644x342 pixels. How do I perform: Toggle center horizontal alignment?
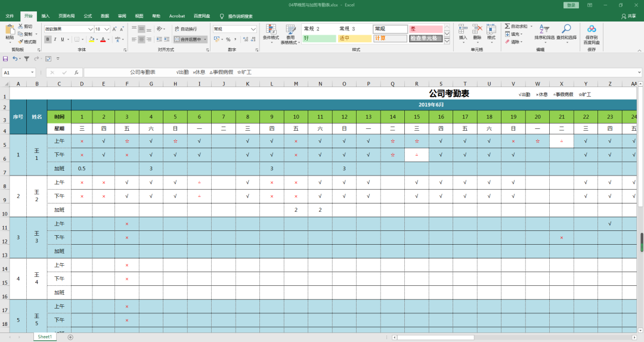coord(141,39)
